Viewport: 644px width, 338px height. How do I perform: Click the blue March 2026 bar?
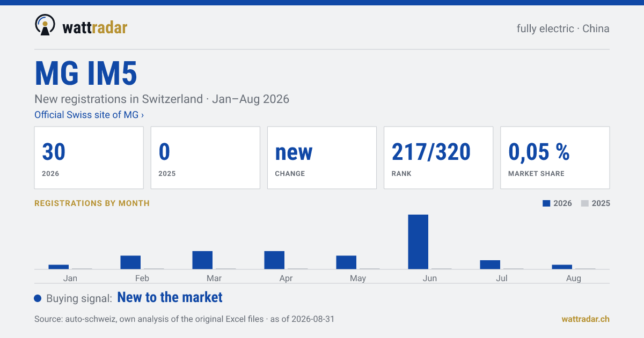[202, 260]
